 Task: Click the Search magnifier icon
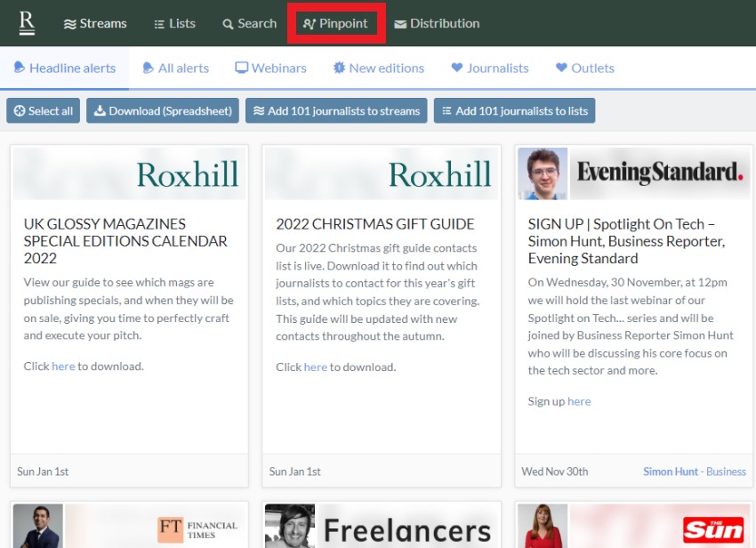228,24
